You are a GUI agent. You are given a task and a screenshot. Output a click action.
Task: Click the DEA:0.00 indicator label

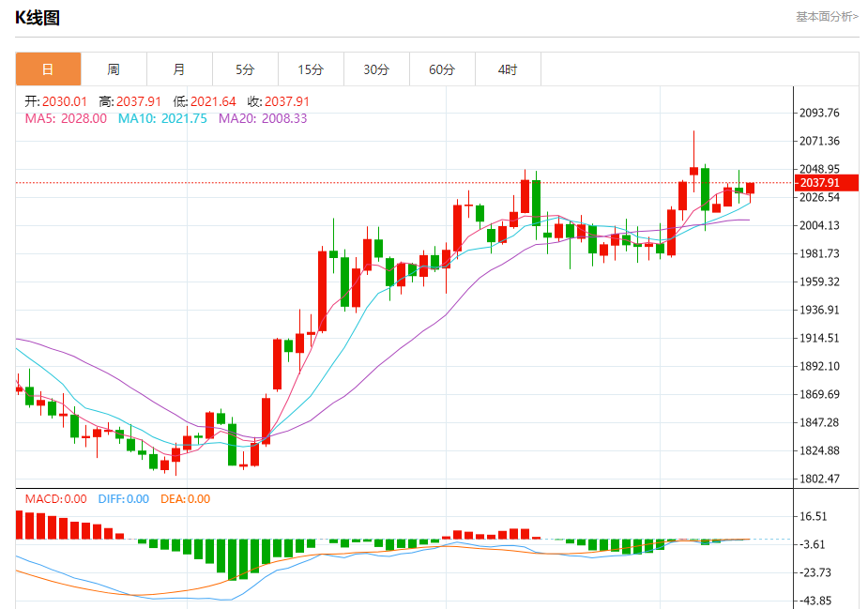click(x=186, y=499)
